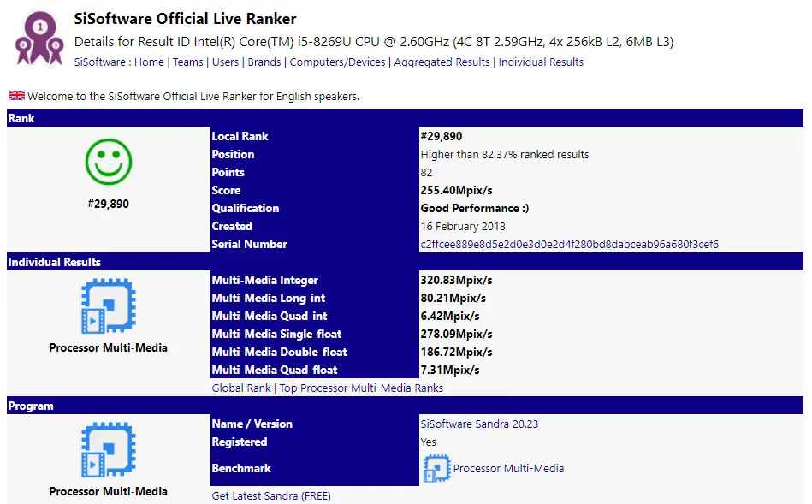The image size is (812, 504).
Task: Click Processor Multi-Media caption in Individual Results
Action: pos(108,347)
